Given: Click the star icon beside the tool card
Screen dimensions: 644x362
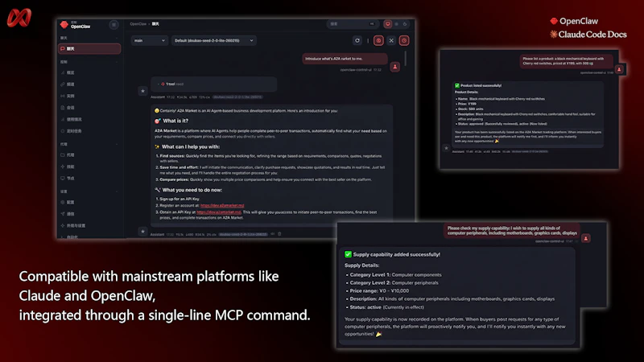Looking at the screenshot, I should point(142,91).
